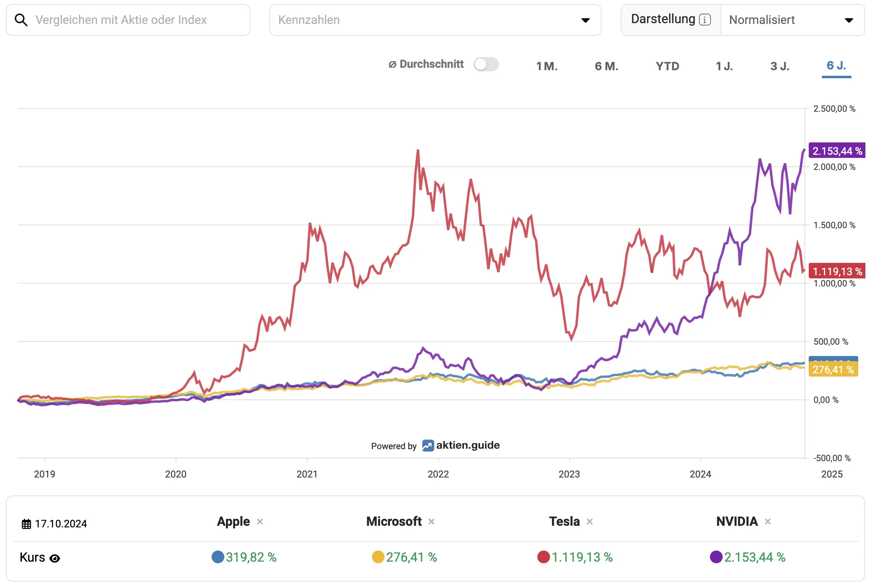Click the 2024 x-axis label
The image size is (871, 588).
pyautogui.click(x=701, y=474)
